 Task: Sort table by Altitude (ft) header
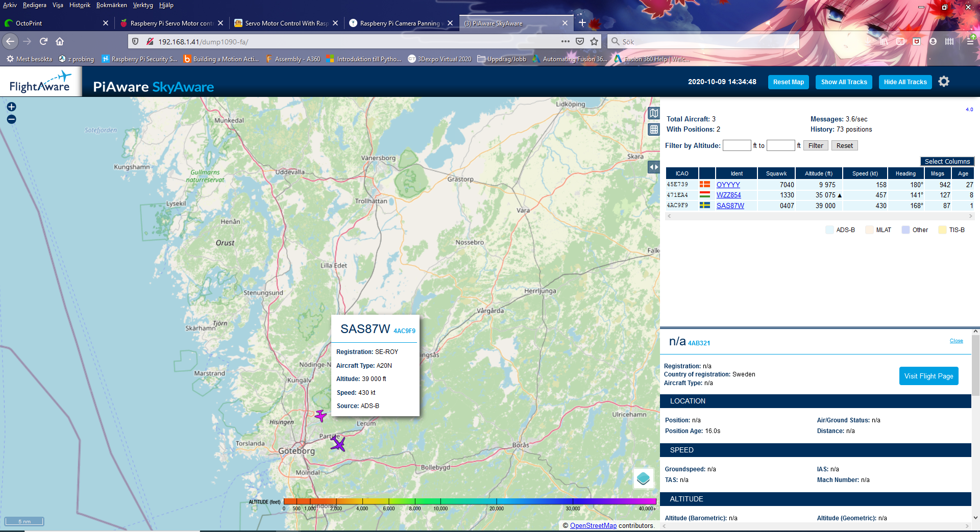818,173
